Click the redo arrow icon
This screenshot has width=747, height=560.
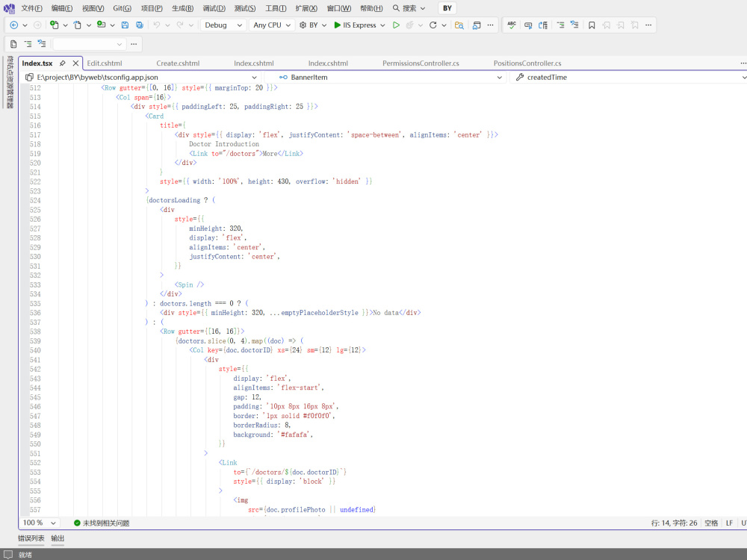coord(179,25)
